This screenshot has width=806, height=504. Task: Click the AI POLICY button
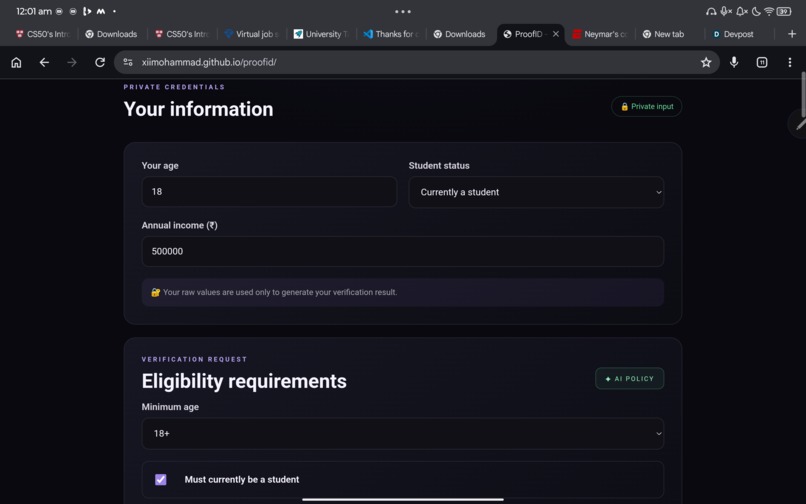point(629,379)
